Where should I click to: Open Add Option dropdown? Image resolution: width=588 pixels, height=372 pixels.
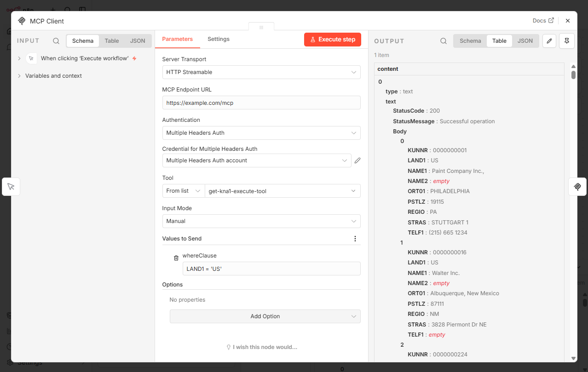point(265,316)
